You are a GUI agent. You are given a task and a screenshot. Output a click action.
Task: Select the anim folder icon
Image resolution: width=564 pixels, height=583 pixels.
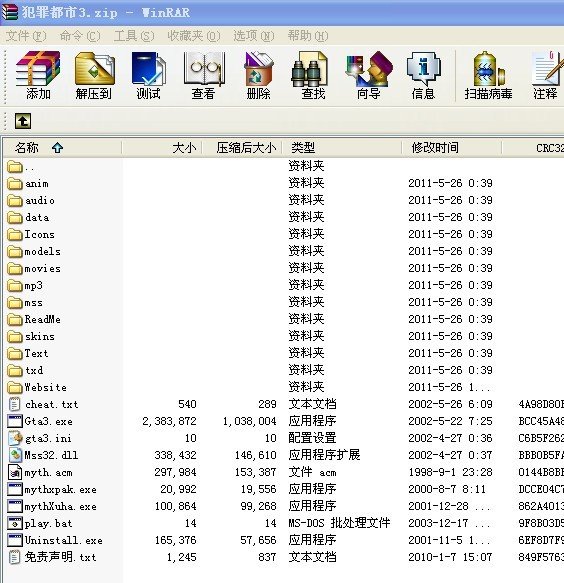click(15, 183)
